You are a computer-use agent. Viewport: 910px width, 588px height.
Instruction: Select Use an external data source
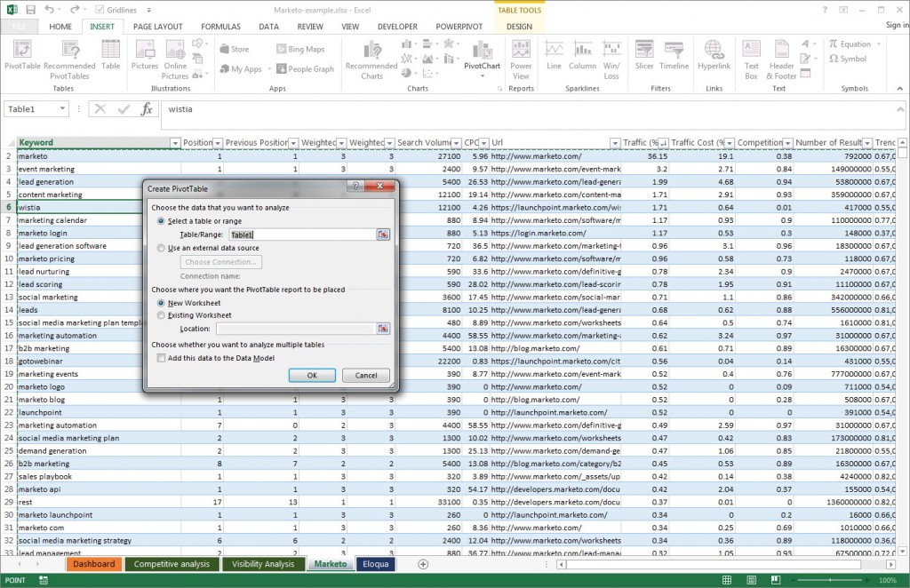[161, 248]
